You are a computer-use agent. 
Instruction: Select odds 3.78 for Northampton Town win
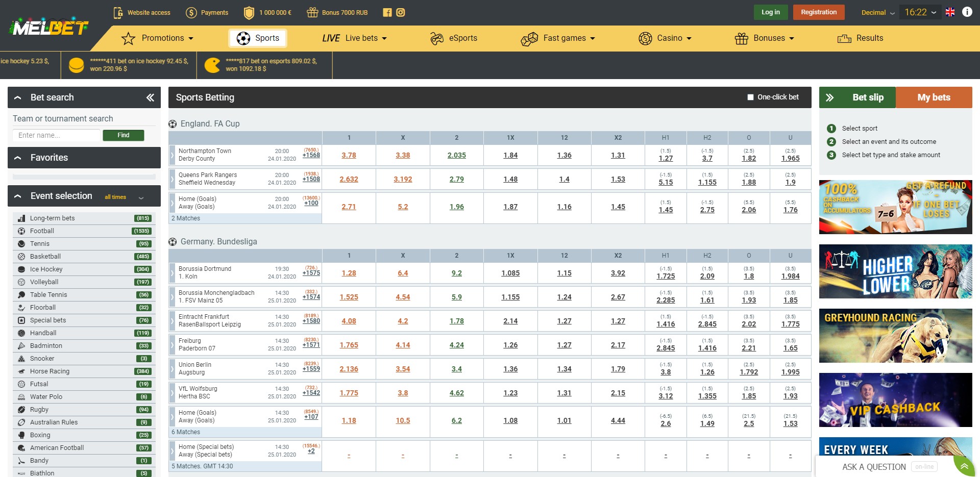(x=349, y=156)
